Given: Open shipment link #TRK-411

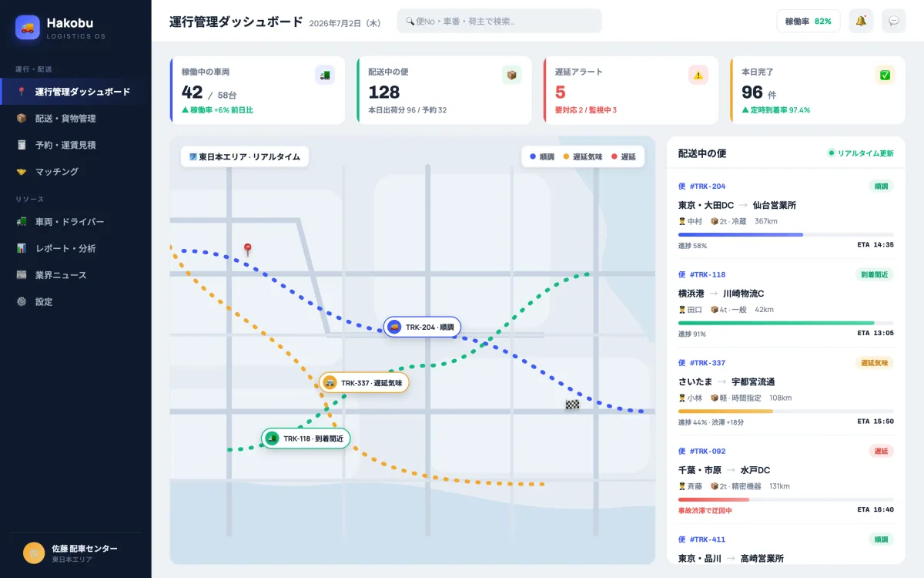Looking at the screenshot, I should click(x=701, y=539).
